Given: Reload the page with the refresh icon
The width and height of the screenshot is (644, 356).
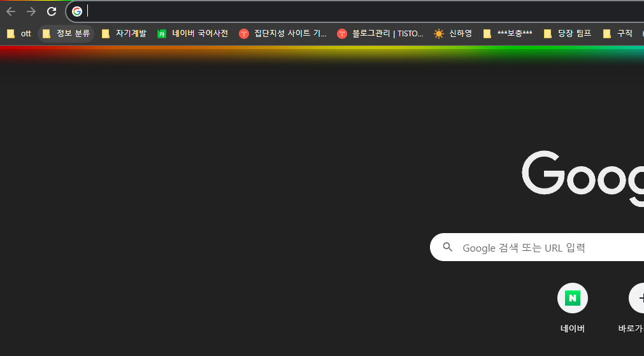Looking at the screenshot, I should click(x=52, y=11).
